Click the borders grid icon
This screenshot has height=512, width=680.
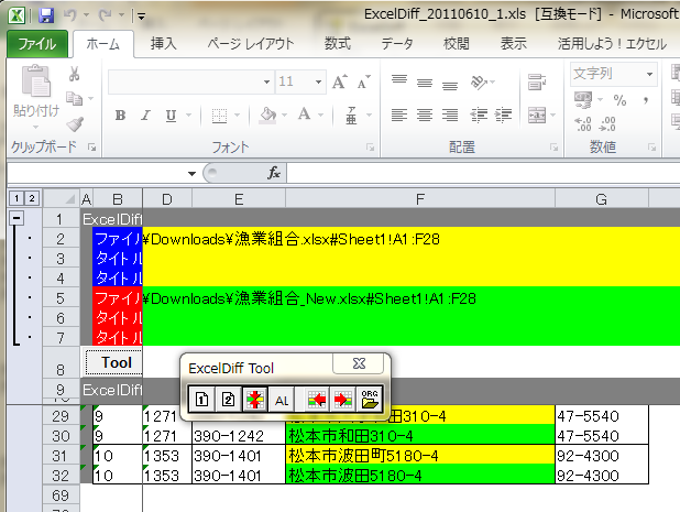[219, 115]
